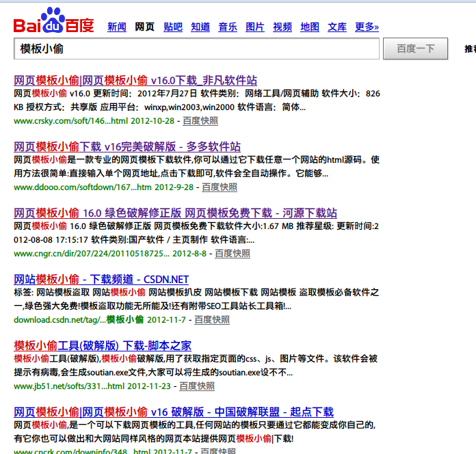The height and width of the screenshot is (454, 476).
Task: Open the 中国破解联盟 起点下载 result
Action: pyautogui.click(x=174, y=412)
